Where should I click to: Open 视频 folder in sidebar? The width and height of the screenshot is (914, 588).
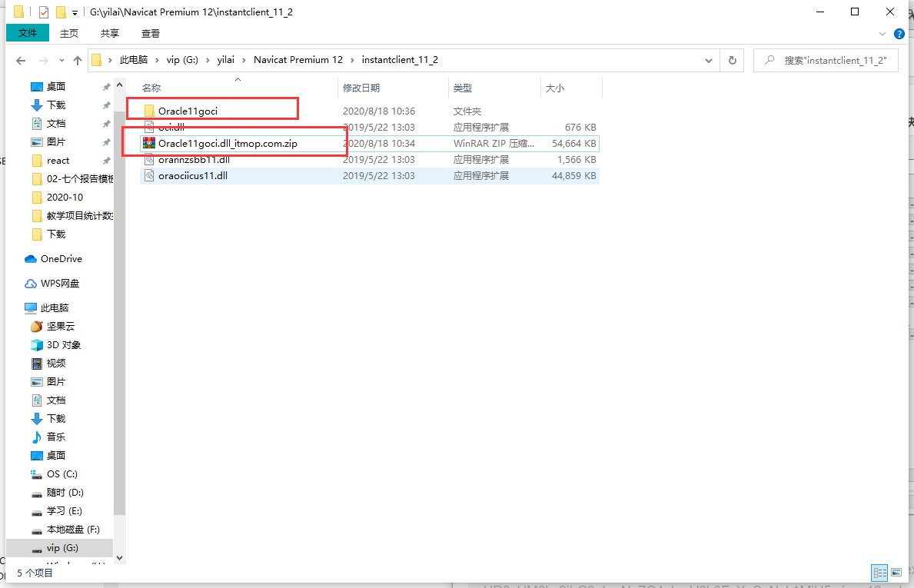(x=56, y=363)
